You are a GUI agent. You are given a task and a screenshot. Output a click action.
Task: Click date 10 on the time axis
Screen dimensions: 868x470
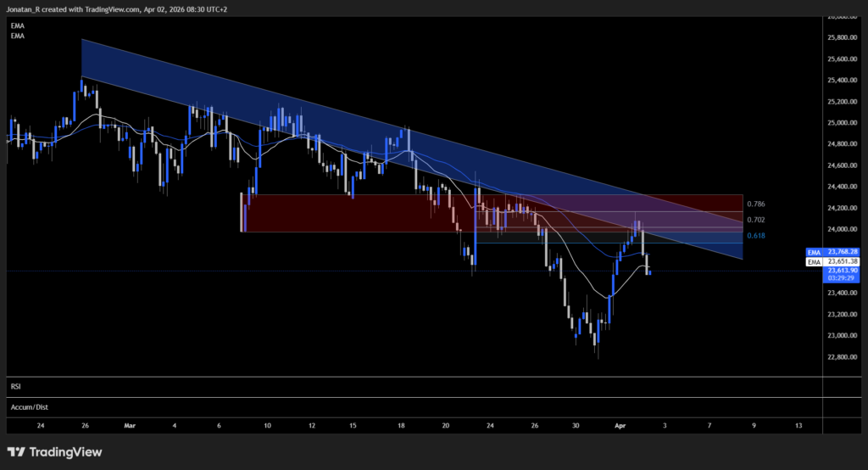(x=267, y=426)
